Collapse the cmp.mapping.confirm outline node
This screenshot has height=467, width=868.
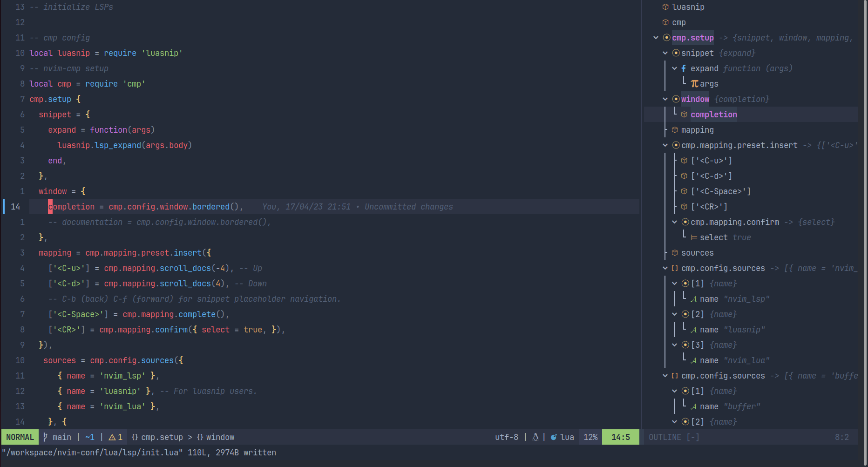pos(675,222)
